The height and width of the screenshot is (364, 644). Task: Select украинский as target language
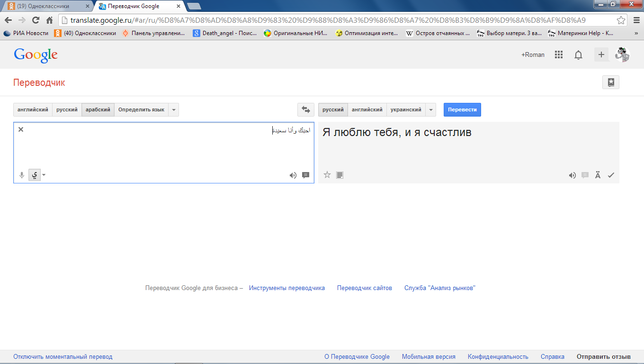[406, 109]
